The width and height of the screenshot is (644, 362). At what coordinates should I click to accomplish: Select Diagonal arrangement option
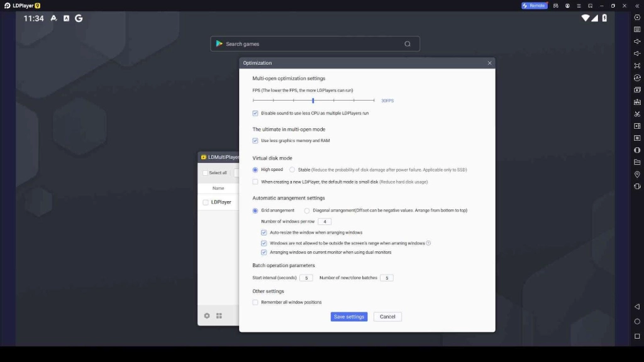point(307,211)
